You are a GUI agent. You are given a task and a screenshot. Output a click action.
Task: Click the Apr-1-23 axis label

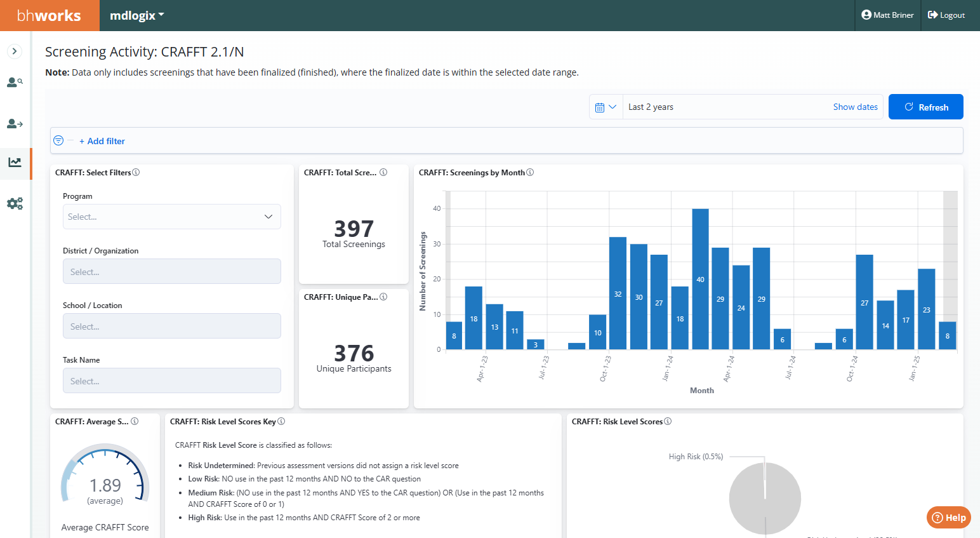(482, 368)
